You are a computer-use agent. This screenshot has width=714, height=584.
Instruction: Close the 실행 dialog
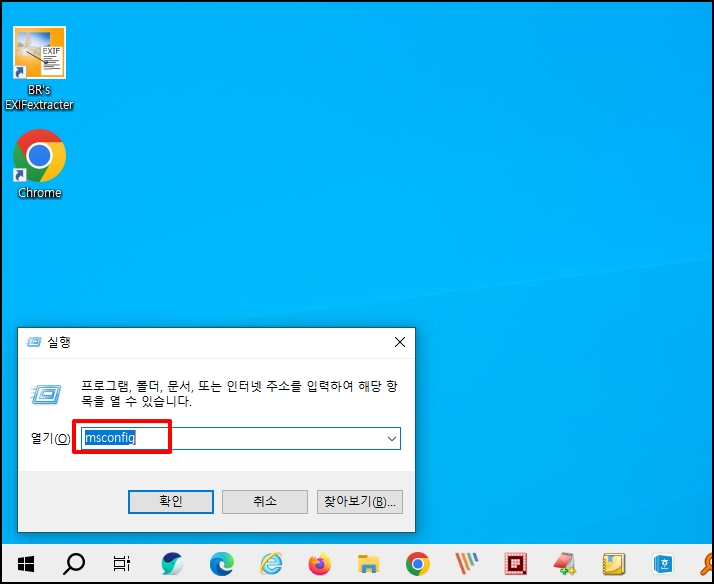point(400,342)
